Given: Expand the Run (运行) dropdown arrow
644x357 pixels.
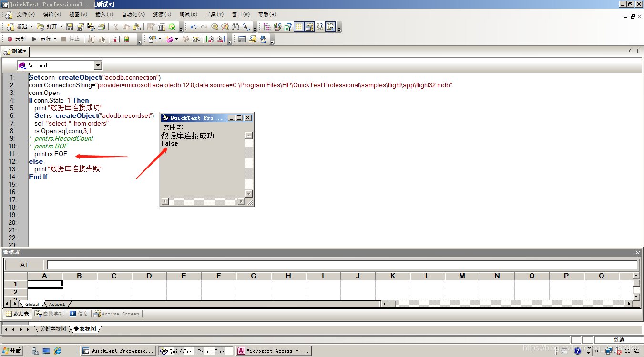Looking at the screenshot, I should (55, 39).
